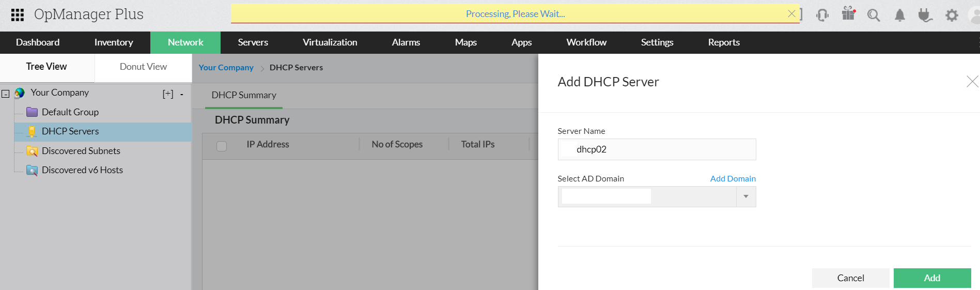
Task: Open the search magnifier icon
Action: point(874,16)
